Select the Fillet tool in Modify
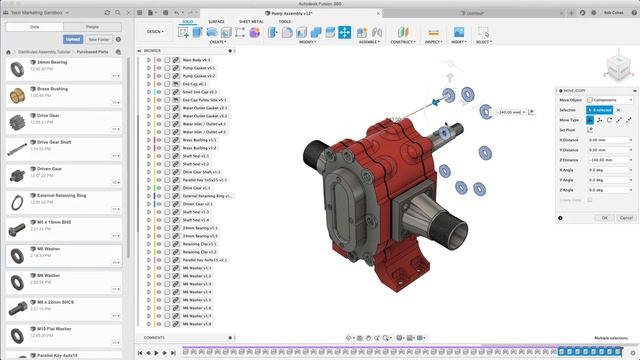Screen dimensions: 640x360 pyautogui.click(x=287, y=32)
